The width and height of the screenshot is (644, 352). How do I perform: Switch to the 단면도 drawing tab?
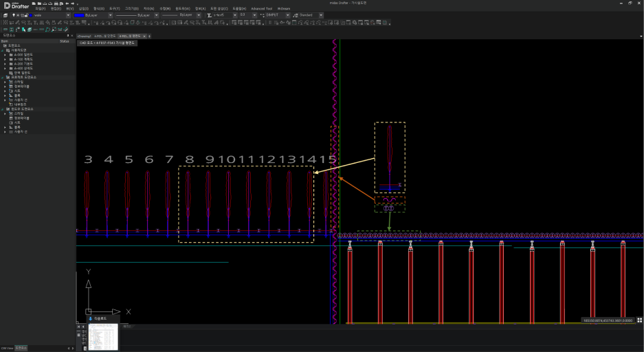(x=105, y=36)
